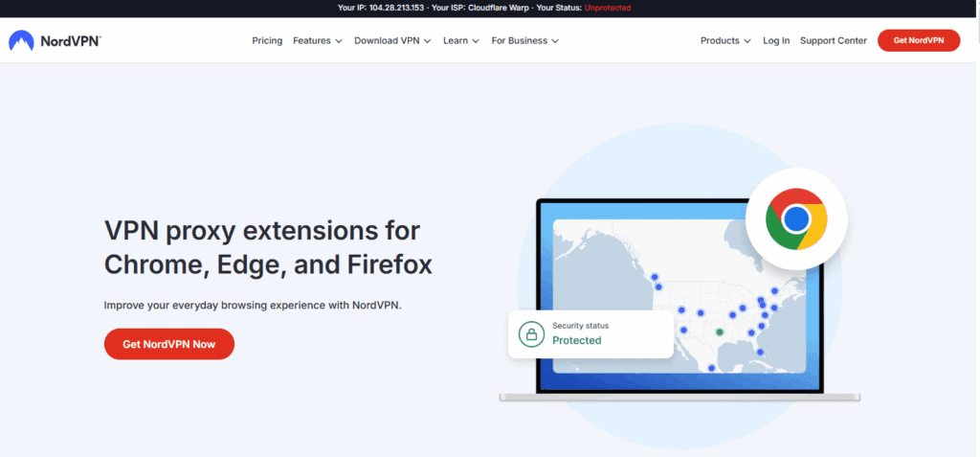
Task: Go to the Pricing page
Action: [x=267, y=41]
